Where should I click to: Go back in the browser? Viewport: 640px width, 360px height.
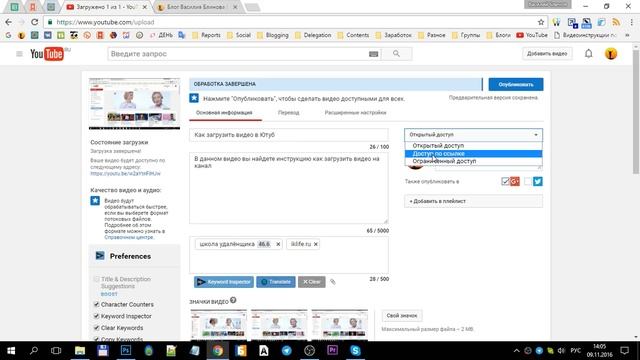[x=9, y=22]
